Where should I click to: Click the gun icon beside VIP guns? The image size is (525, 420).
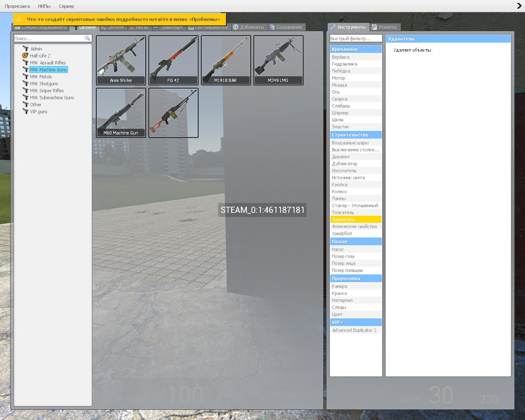point(25,111)
